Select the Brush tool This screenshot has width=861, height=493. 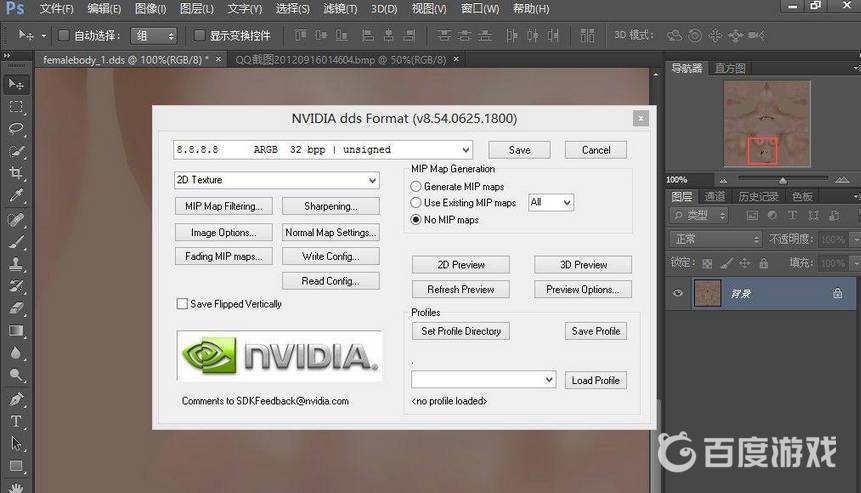(x=16, y=242)
